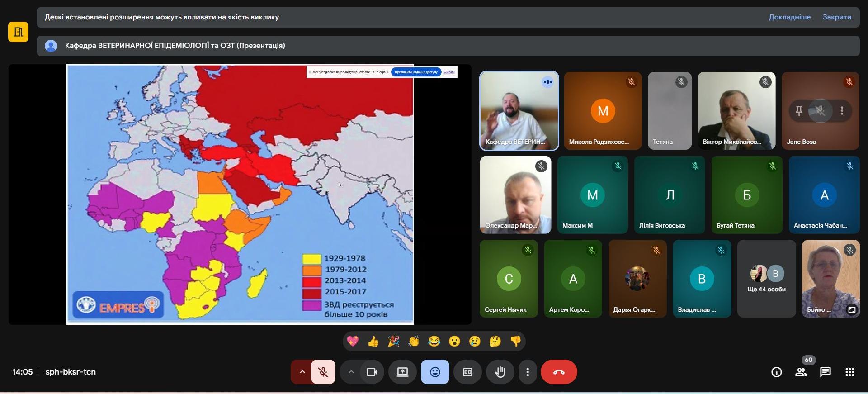Image resolution: width=868 pixels, height=394 pixels.
Task: Show the participants list
Action: pyautogui.click(x=801, y=372)
